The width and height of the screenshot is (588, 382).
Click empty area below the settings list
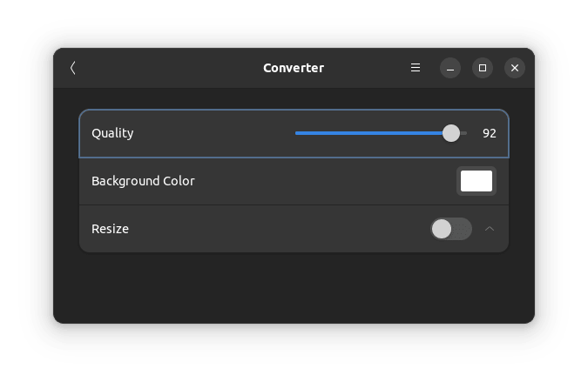pos(294,287)
